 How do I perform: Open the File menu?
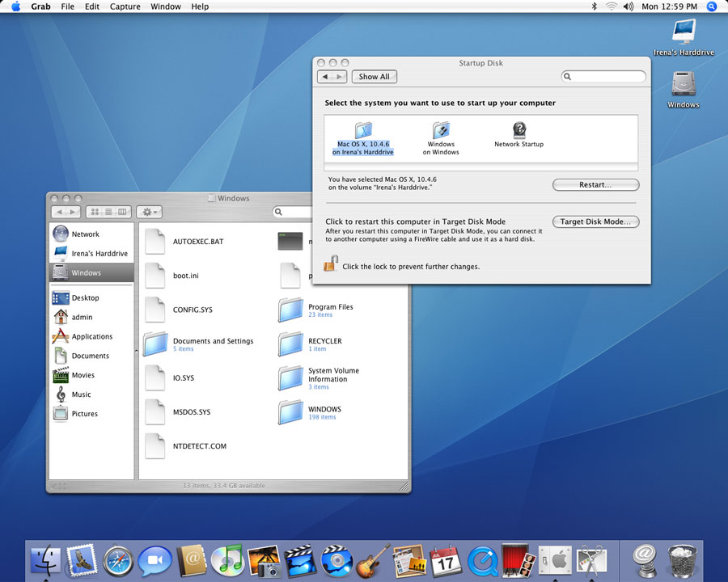[67, 6]
